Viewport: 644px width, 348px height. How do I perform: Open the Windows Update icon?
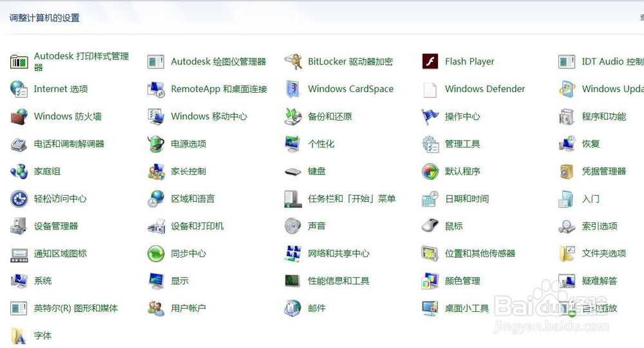567,89
